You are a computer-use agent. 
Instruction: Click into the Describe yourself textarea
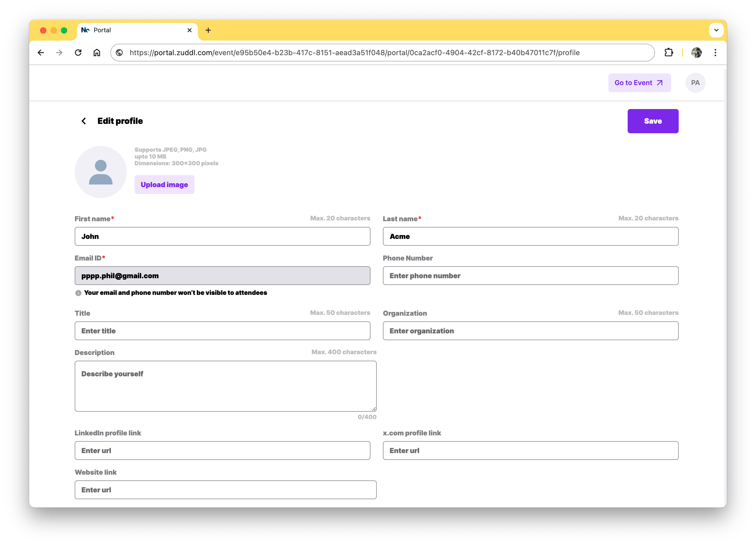click(225, 386)
